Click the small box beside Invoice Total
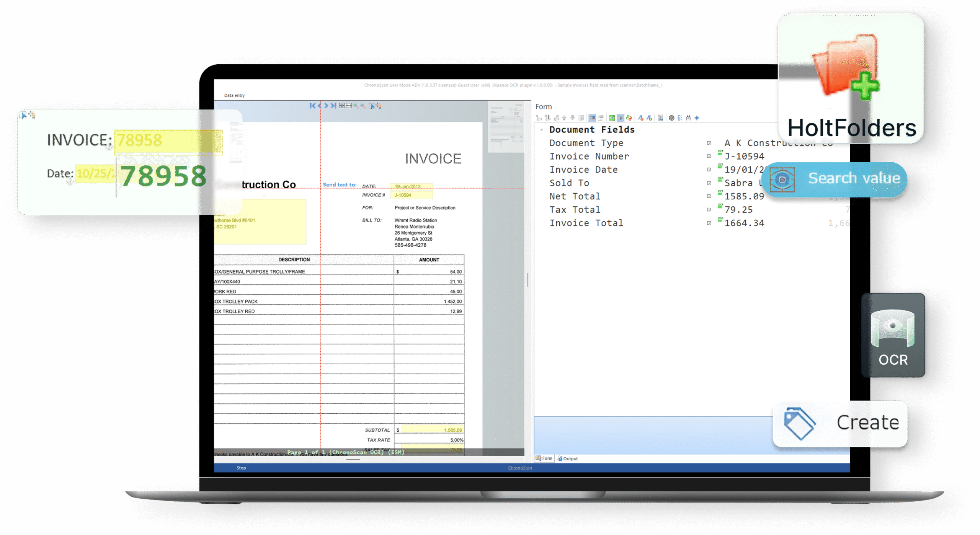This screenshot has height=535, width=980. point(709,223)
